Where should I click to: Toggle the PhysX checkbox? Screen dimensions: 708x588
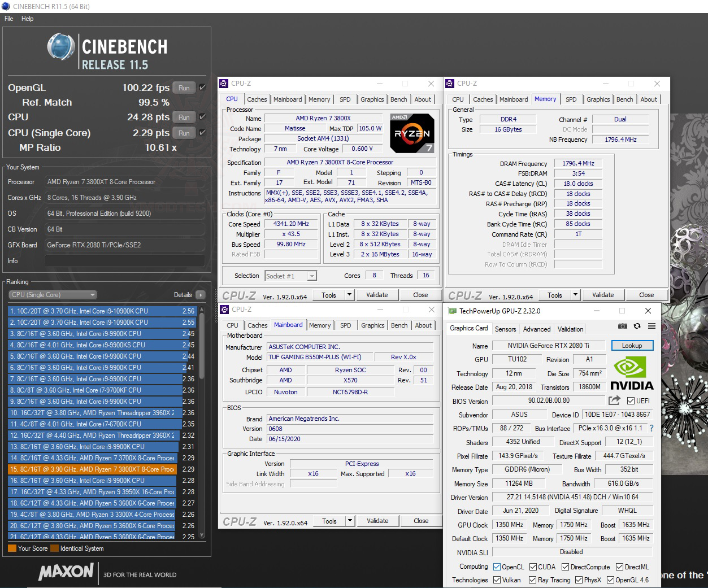pos(579,580)
